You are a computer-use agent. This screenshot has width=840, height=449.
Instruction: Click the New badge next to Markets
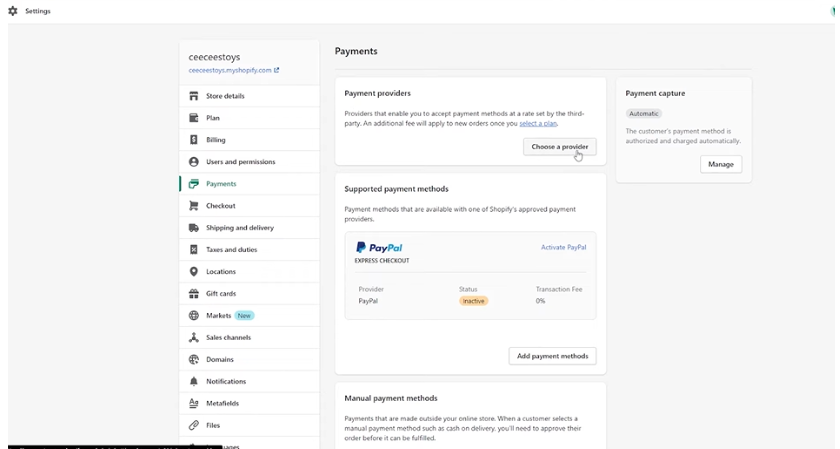pyautogui.click(x=244, y=316)
